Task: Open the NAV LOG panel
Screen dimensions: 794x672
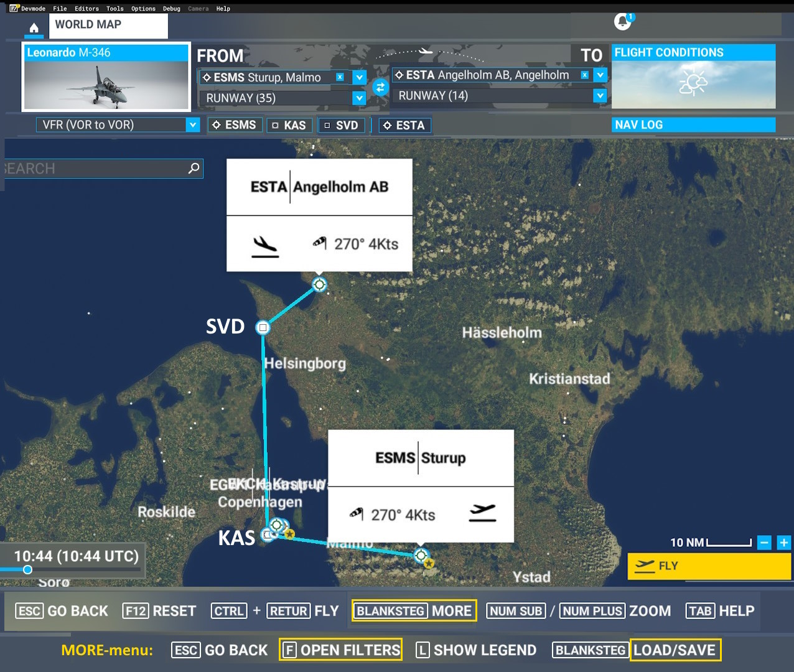Action: click(x=693, y=125)
